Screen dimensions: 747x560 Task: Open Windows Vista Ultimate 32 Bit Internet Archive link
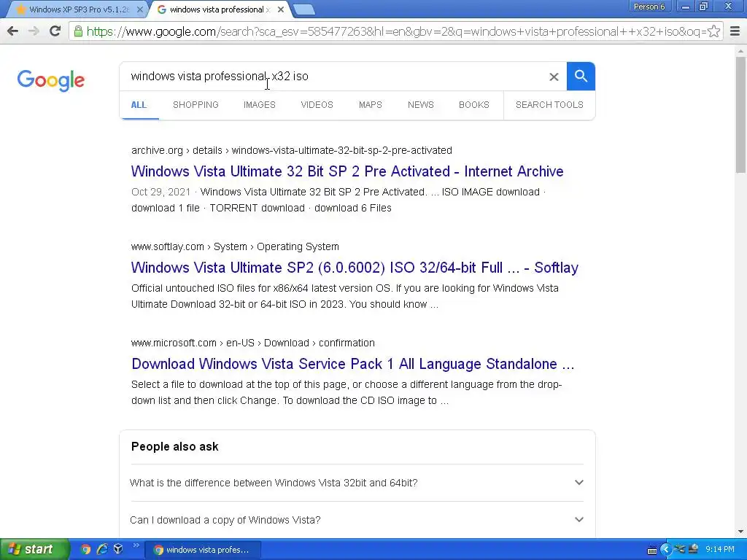point(347,171)
